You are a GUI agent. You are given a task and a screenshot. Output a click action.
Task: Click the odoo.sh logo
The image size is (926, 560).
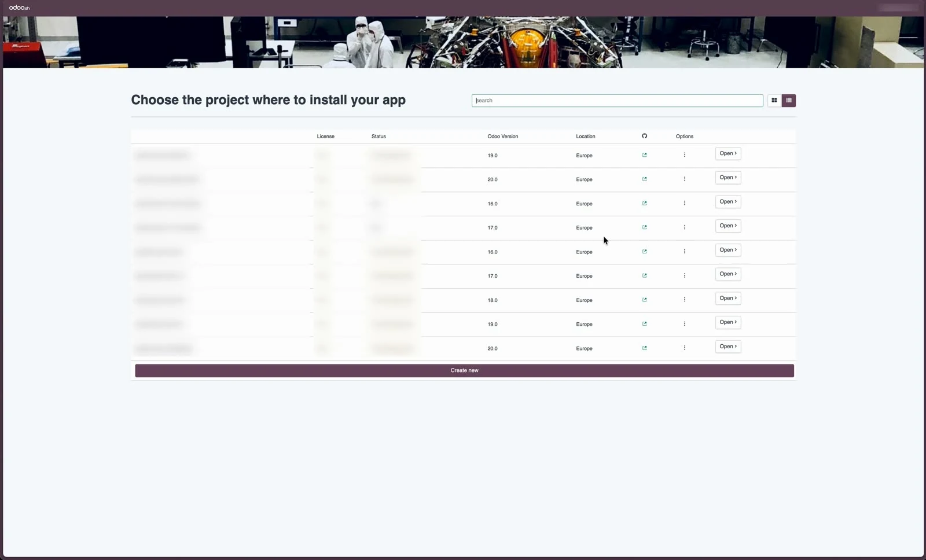pos(19,8)
